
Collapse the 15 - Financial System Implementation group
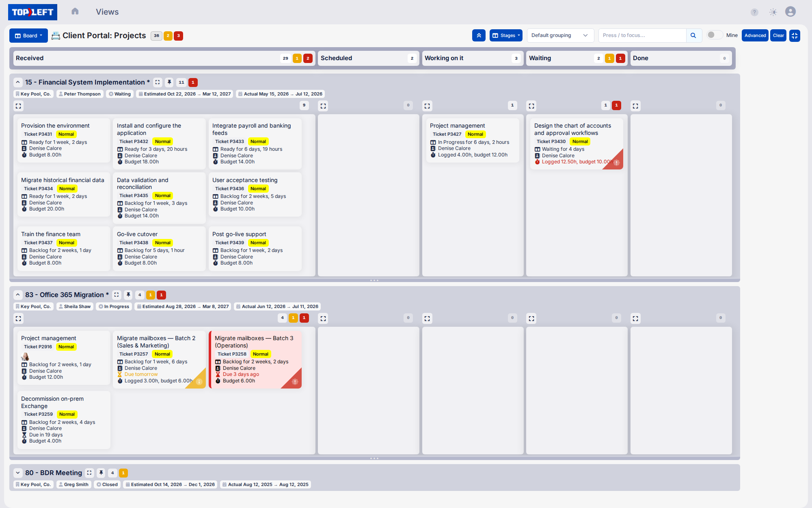pos(18,82)
